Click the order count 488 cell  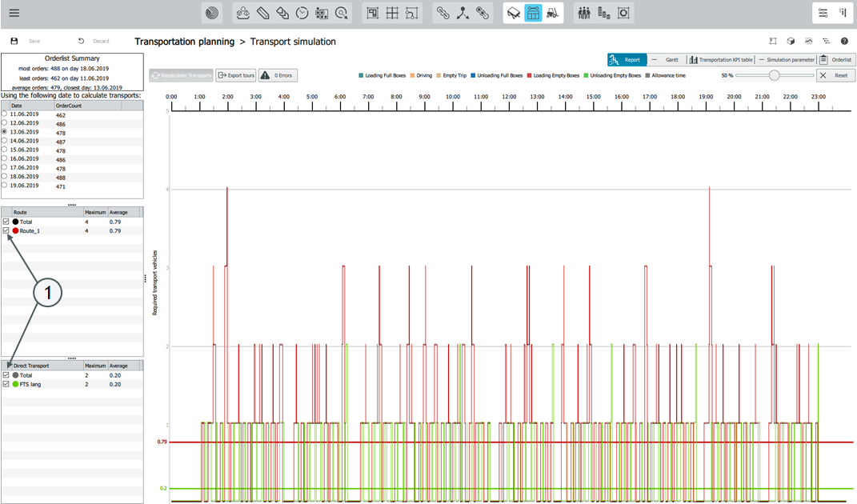click(x=61, y=178)
